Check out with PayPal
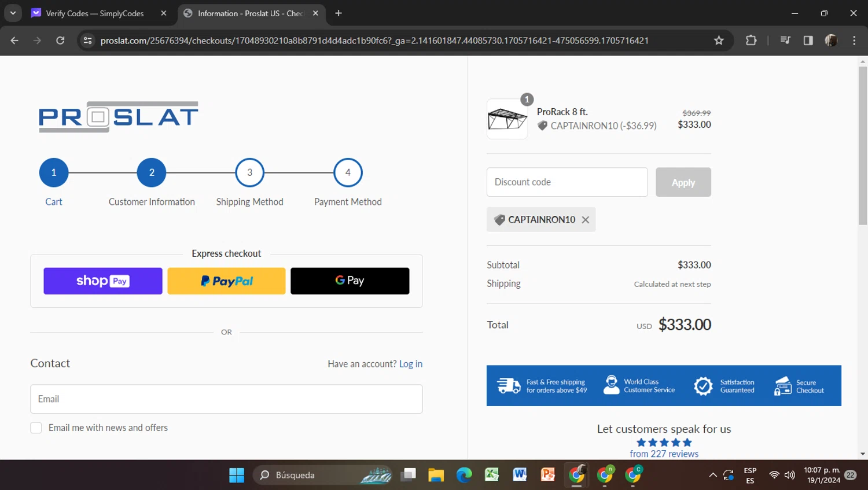This screenshot has width=868, height=490. pos(226,281)
